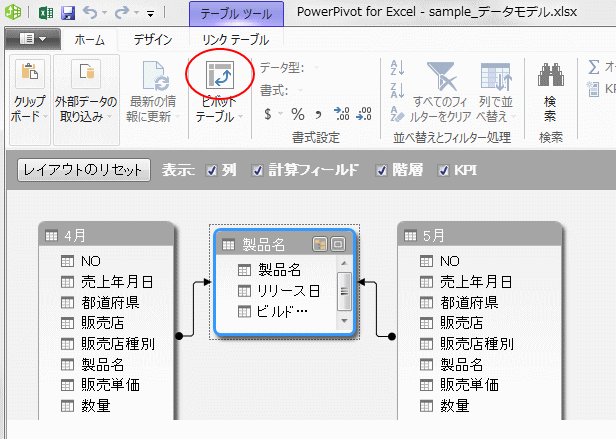
Task: Apply percent format
Action: pos(298,114)
